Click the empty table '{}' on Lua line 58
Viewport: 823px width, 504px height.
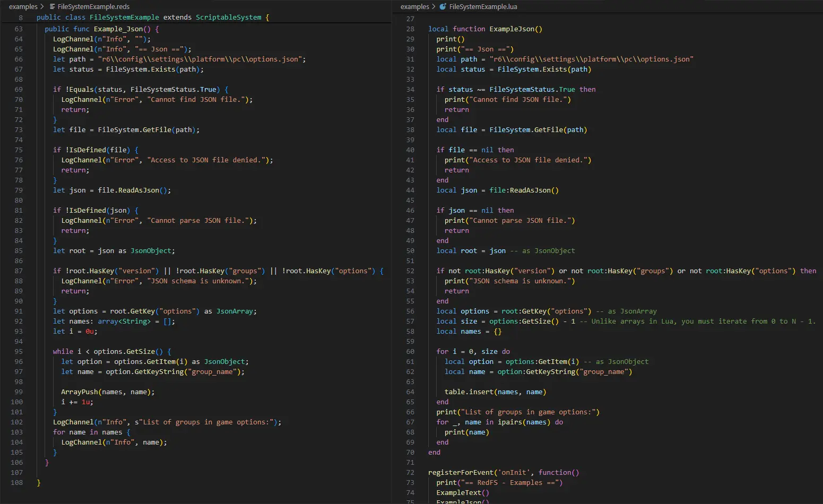point(498,332)
